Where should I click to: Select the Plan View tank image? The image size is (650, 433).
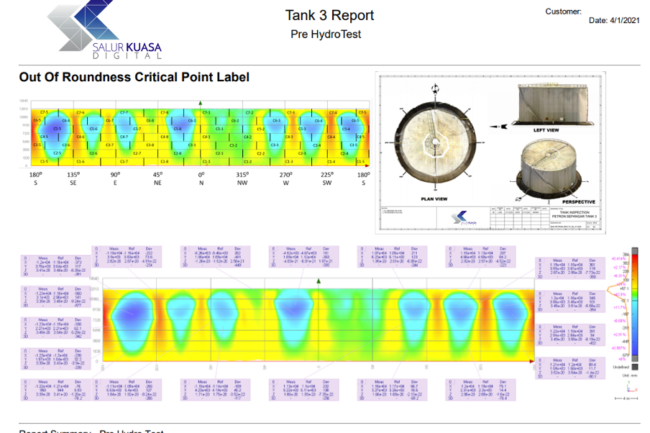click(x=435, y=142)
